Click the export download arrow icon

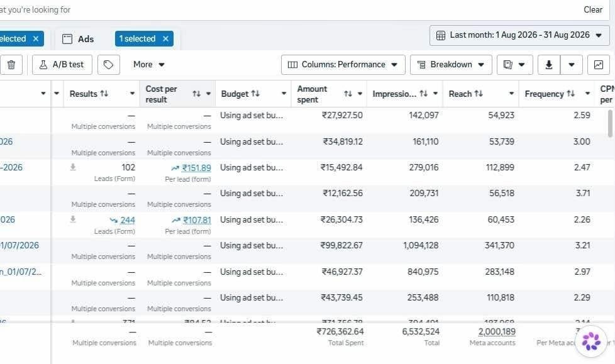549,64
